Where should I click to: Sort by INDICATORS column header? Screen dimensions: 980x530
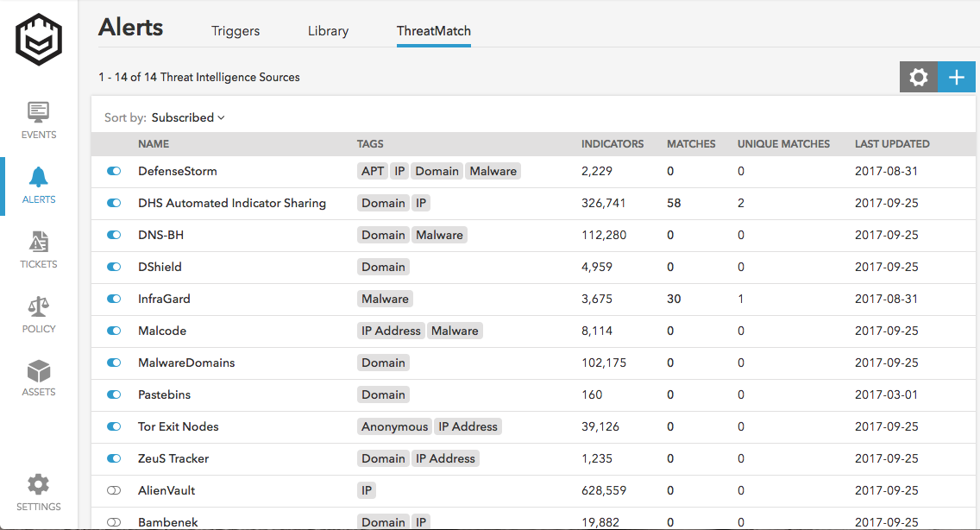coord(612,144)
